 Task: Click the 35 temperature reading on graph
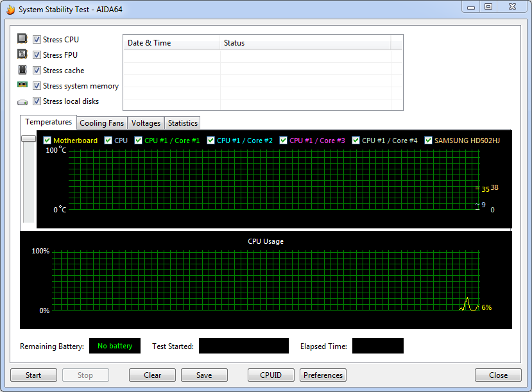tap(486, 189)
